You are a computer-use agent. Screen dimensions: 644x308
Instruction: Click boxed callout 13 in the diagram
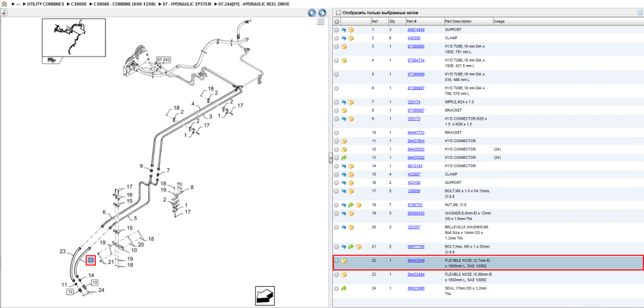[x=95, y=282]
